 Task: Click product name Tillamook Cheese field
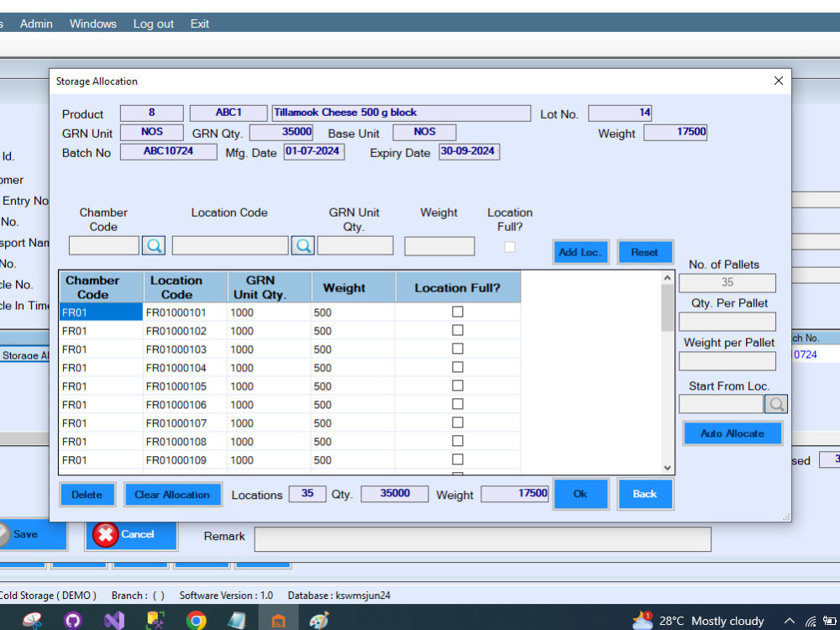(402, 113)
